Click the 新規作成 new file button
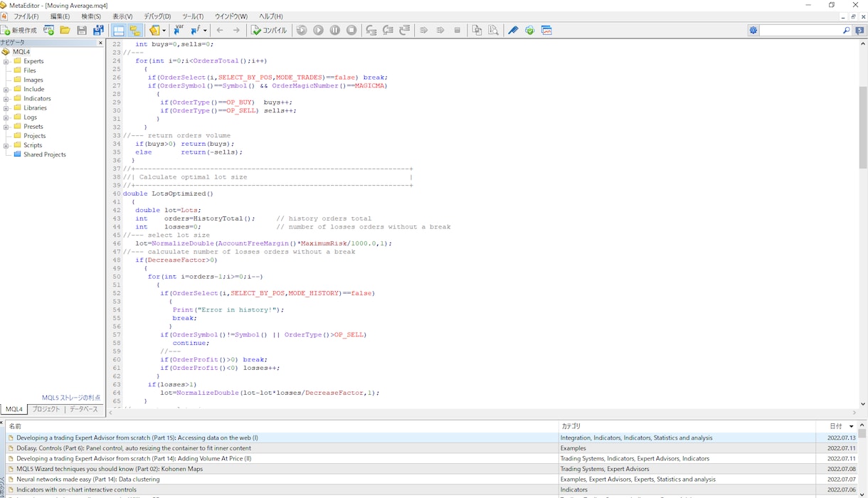This screenshot has width=868, height=498. click(x=19, y=31)
